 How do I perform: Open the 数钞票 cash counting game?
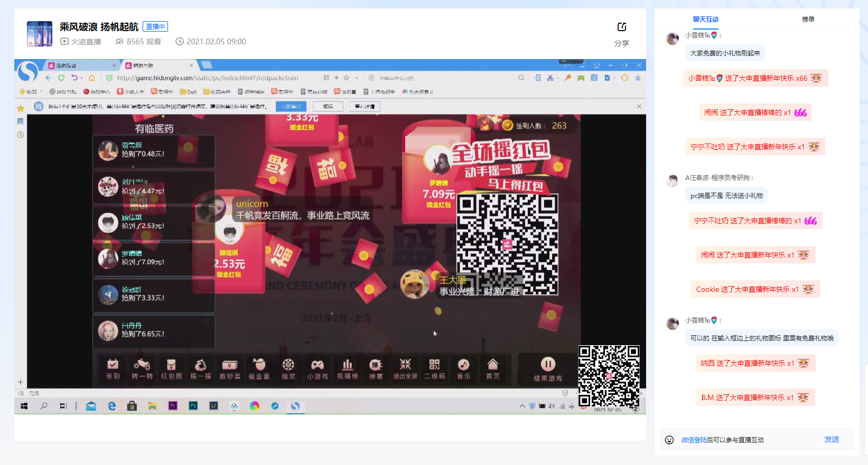pos(230,369)
